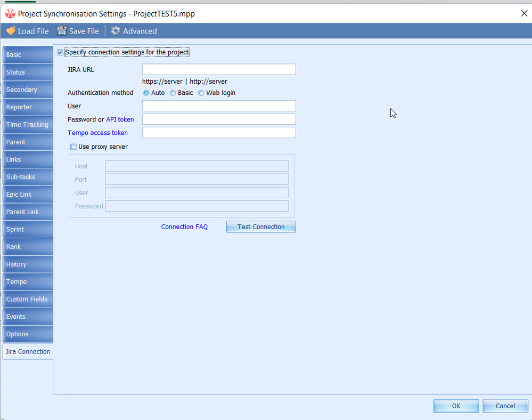Focus the Password or API token field

tap(219, 119)
